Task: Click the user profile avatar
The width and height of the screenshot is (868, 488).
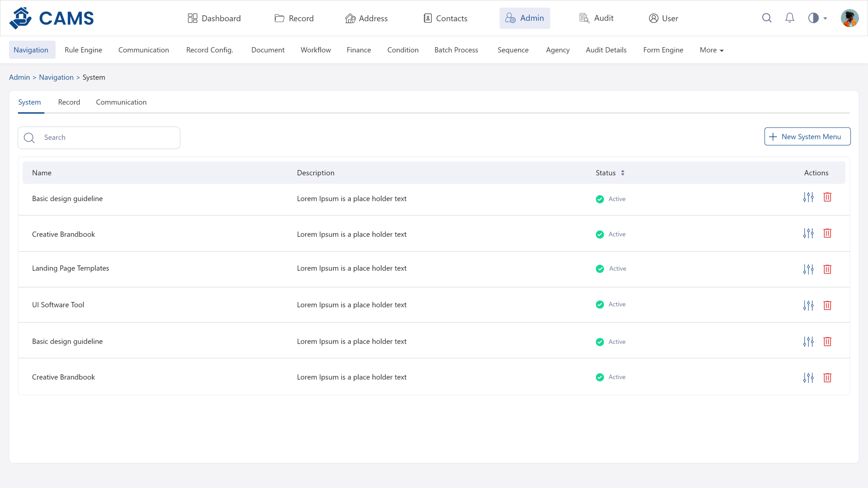Action: (x=849, y=18)
